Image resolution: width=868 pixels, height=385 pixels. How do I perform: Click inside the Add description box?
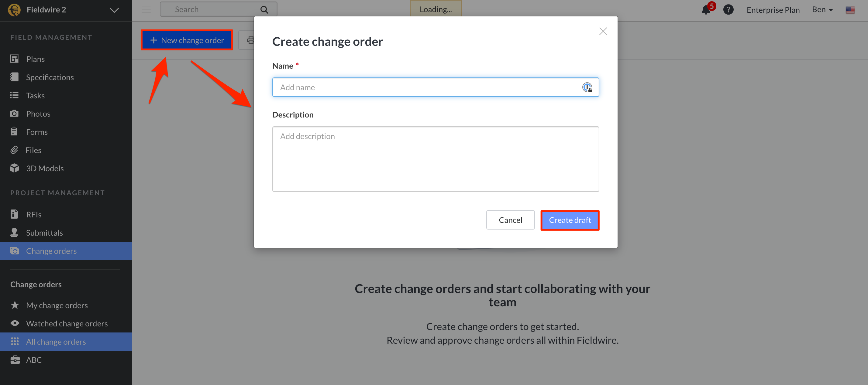(x=435, y=158)
